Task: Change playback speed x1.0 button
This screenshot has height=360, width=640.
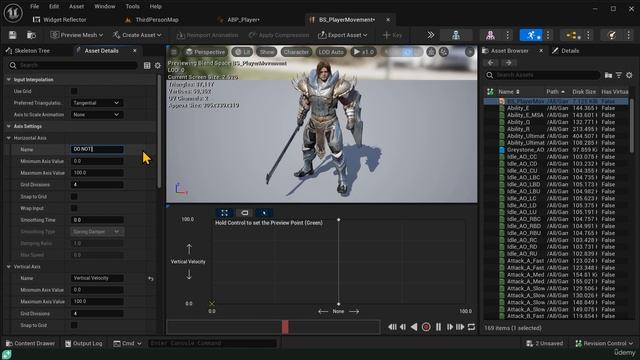Action: (363, 52)
